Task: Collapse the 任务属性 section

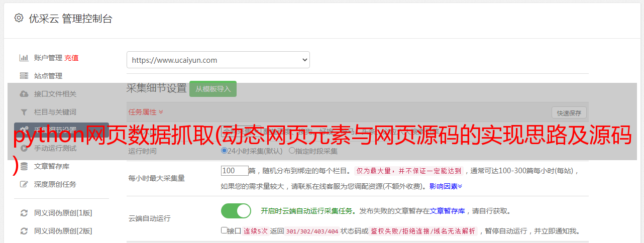Action: pos(146,112)
